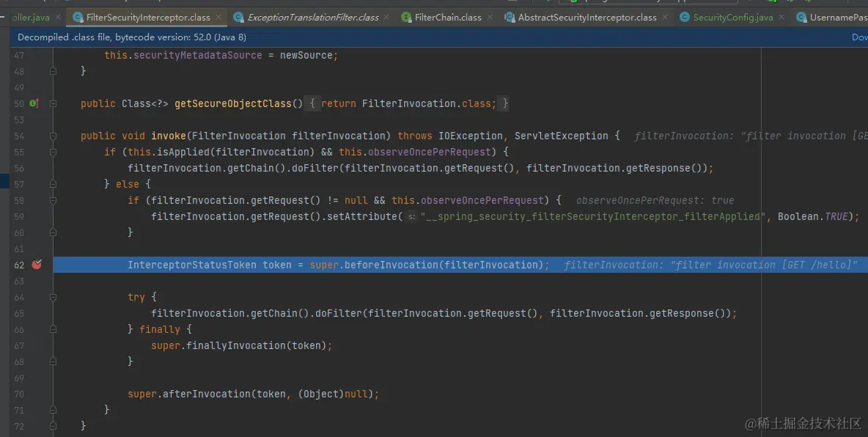Screen dimensions: 868x437
Task: Close the oller.java tab
Action: point(58,18)
